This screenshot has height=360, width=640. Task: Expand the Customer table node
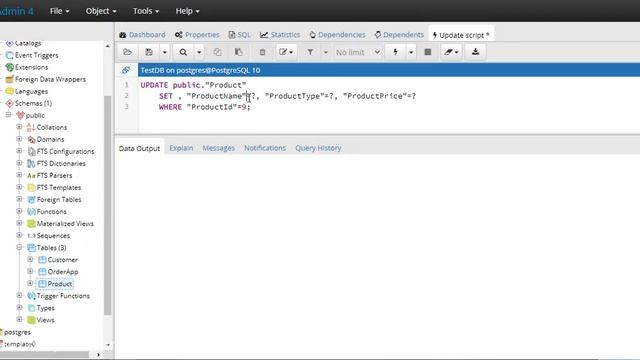tap(30, 260)
